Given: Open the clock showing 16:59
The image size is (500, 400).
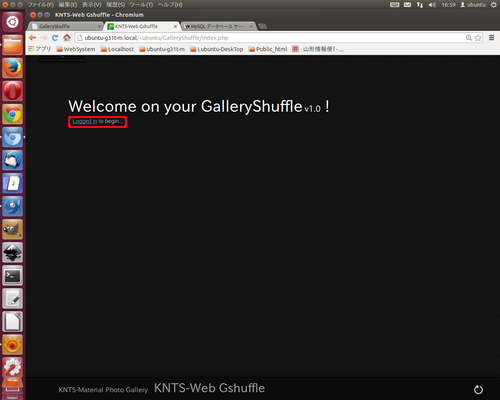Looking at the screenshot, I should (x=448, y=5).
